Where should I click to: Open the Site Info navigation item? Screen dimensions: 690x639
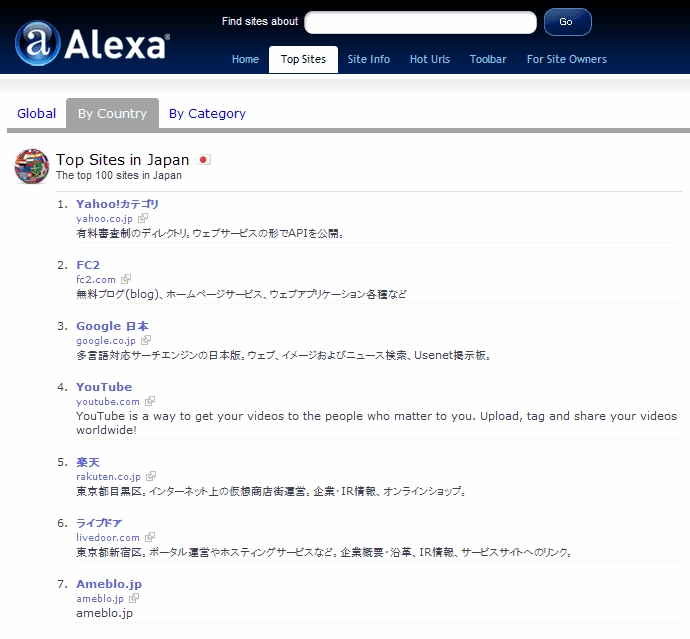click(x=369, y=59)
